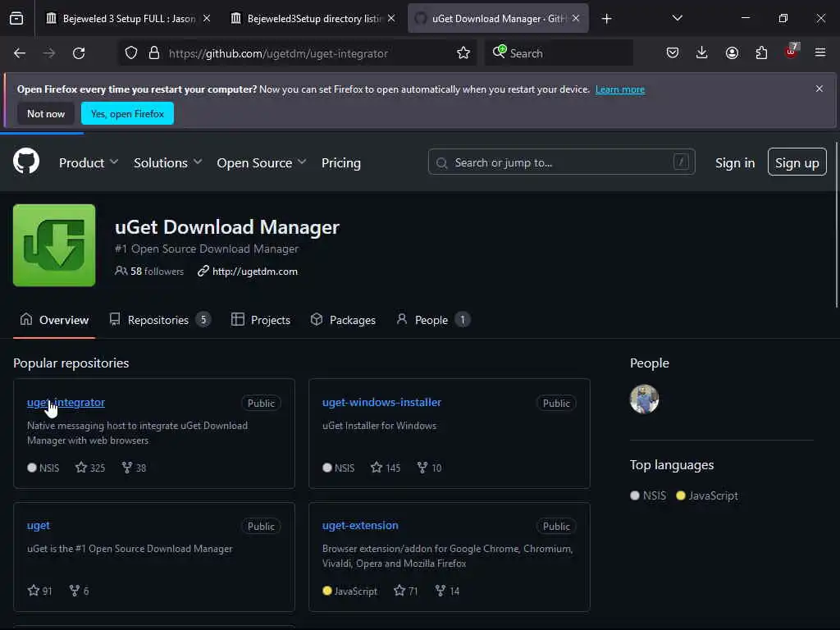Bookmark this page with the star icon
The height and width of the screenshot is (630, 840).
coord(463,53)
